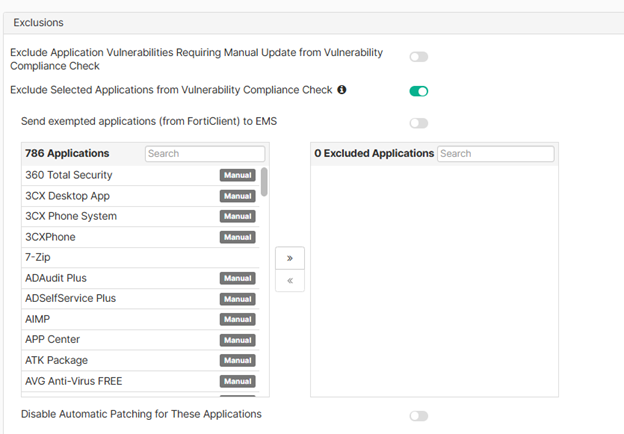Select AIMP in the applications list
624x434 pixels.
(140, 319)
